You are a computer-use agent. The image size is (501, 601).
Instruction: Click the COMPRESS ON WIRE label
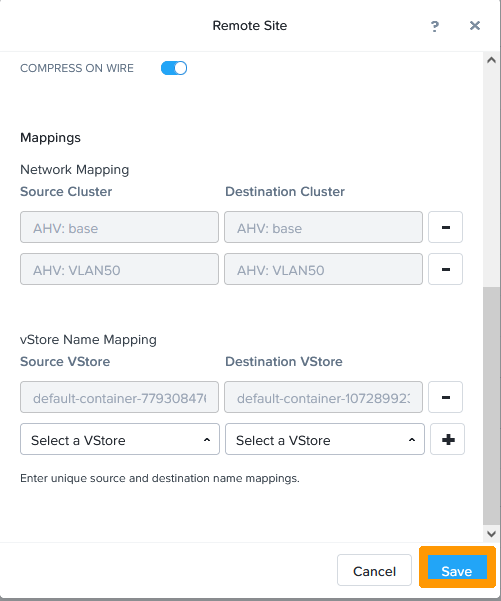pos(77,68)
